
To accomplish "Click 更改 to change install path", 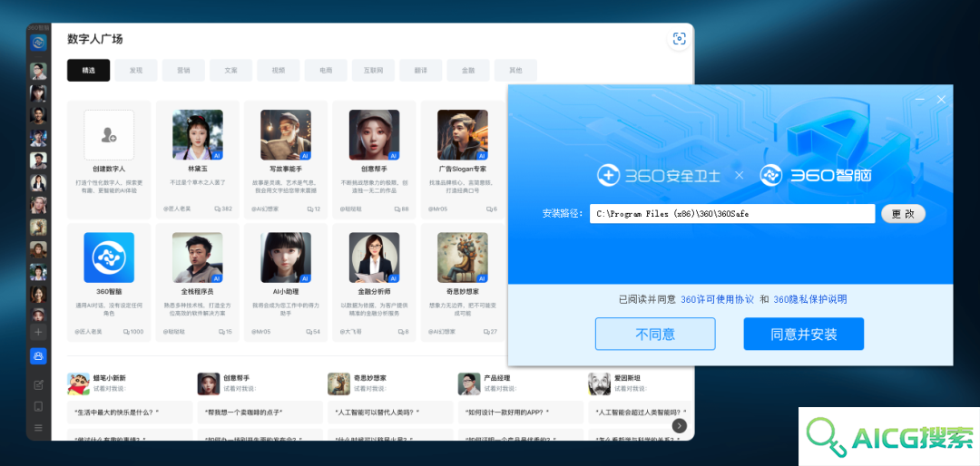I will click(903, 214).
